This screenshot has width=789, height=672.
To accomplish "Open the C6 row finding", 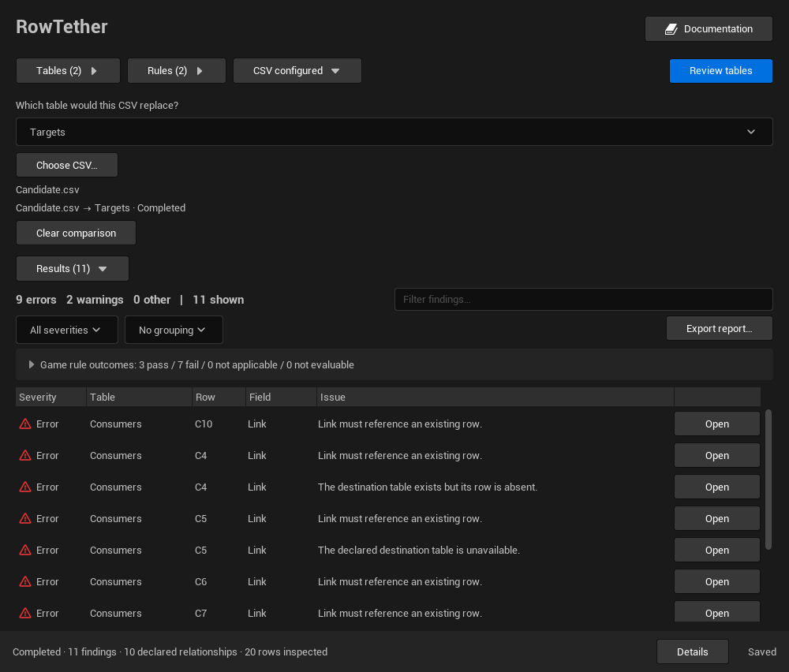I will (717, 581).
